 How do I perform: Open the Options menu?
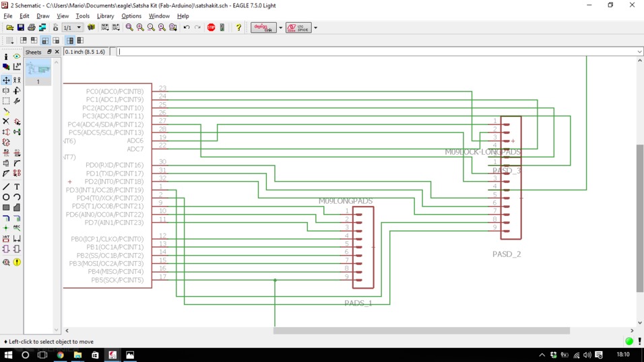131,16
